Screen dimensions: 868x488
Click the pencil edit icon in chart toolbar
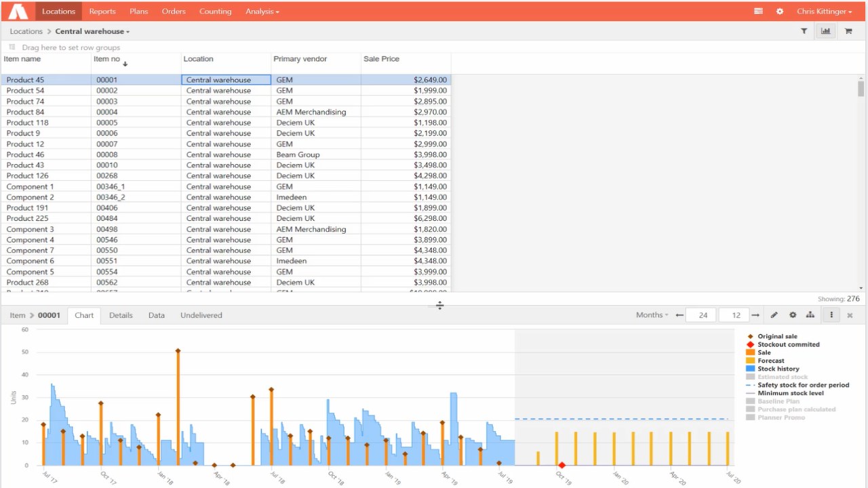[774, 315]
